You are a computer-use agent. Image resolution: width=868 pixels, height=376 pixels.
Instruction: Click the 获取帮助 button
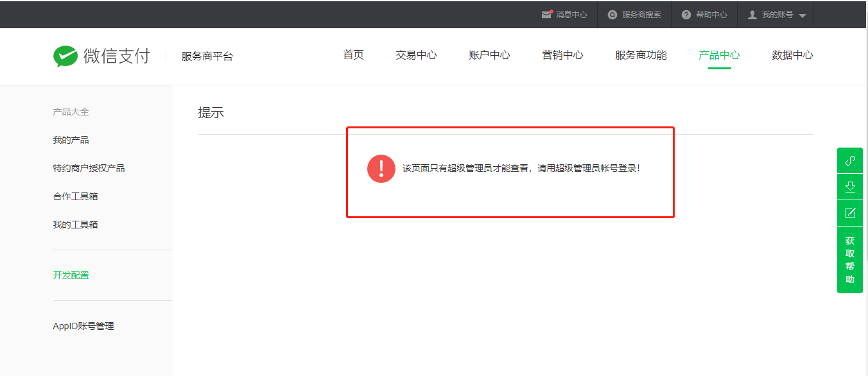click(850, 260)
